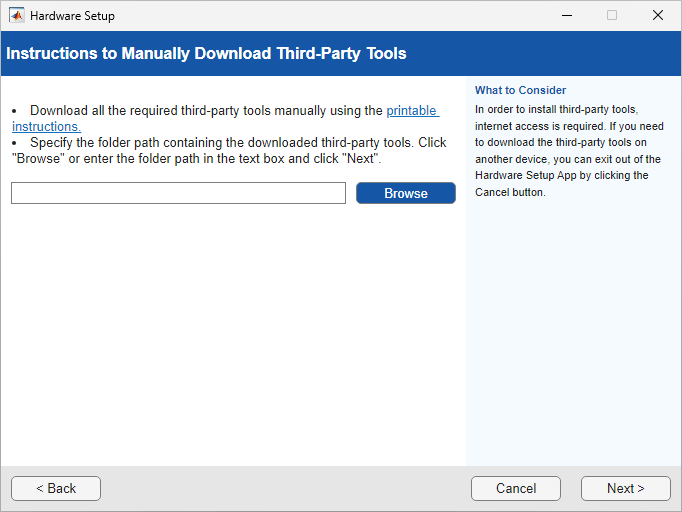This screenshot has height=512, width=682.
Task: Click empty white area below path field
Action: (x=230, y=330)
